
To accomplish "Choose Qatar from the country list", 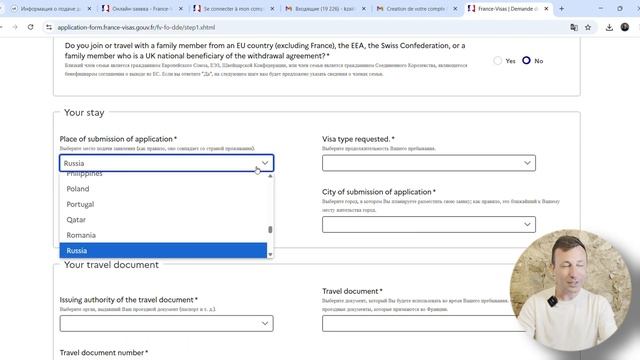I will click(163, 220).
